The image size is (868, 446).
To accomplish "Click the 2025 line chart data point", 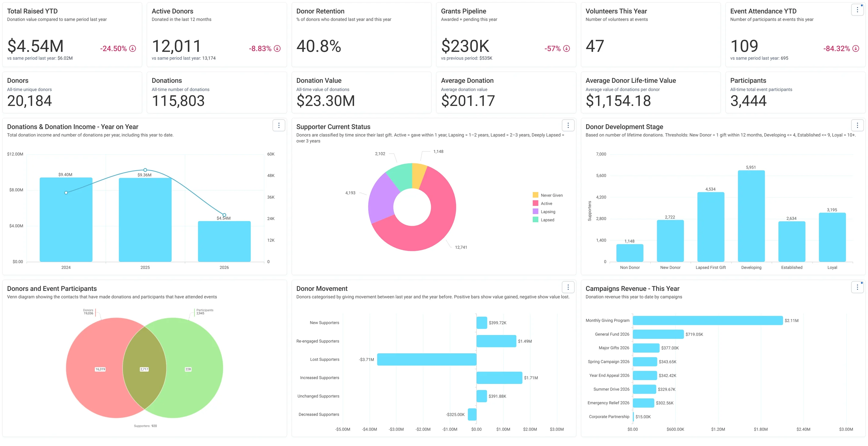I will click(145, 170).
